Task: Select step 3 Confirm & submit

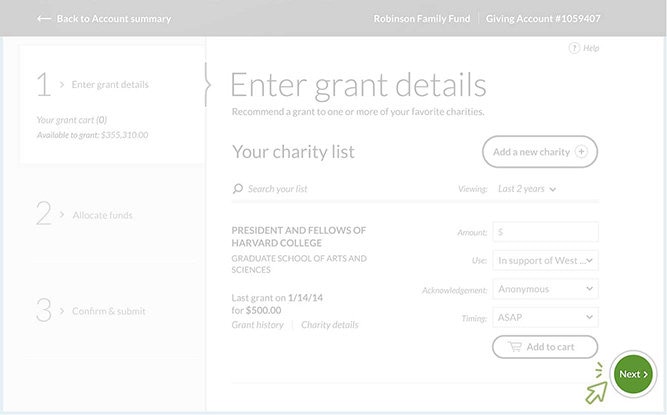Action: pyautogui.click(x=91, y=310)
